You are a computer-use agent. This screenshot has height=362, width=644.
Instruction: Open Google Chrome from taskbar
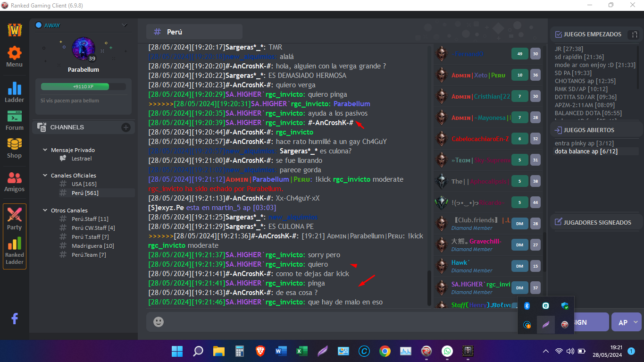pos(385,351)
